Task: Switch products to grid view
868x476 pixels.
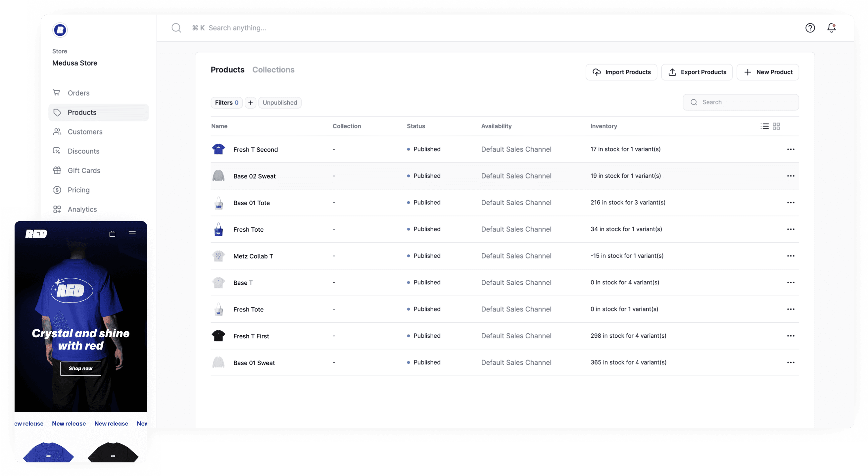Action: (777, 126)
